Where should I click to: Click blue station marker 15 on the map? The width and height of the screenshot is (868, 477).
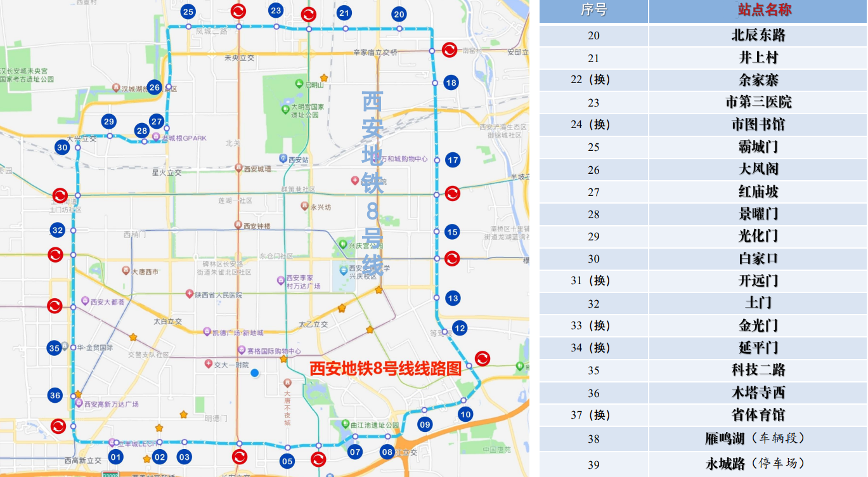pyautogui.click(x=452, y=232)
